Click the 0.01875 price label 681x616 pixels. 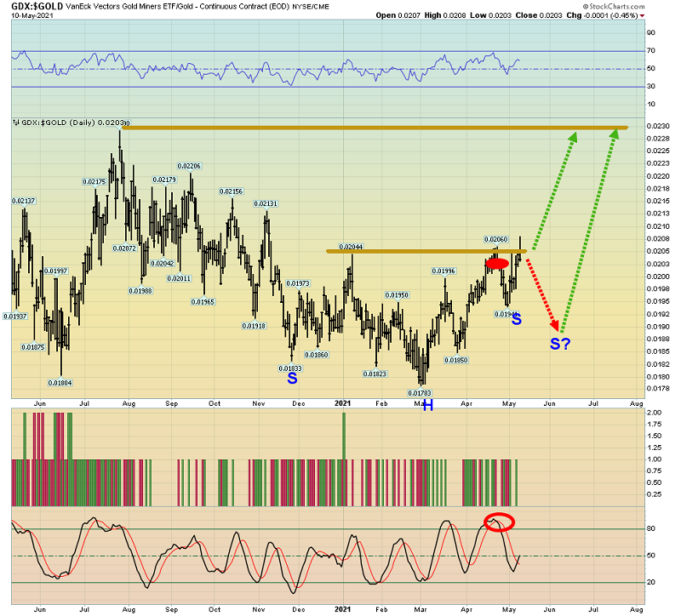pyautogui.click(x=33, y=347)
